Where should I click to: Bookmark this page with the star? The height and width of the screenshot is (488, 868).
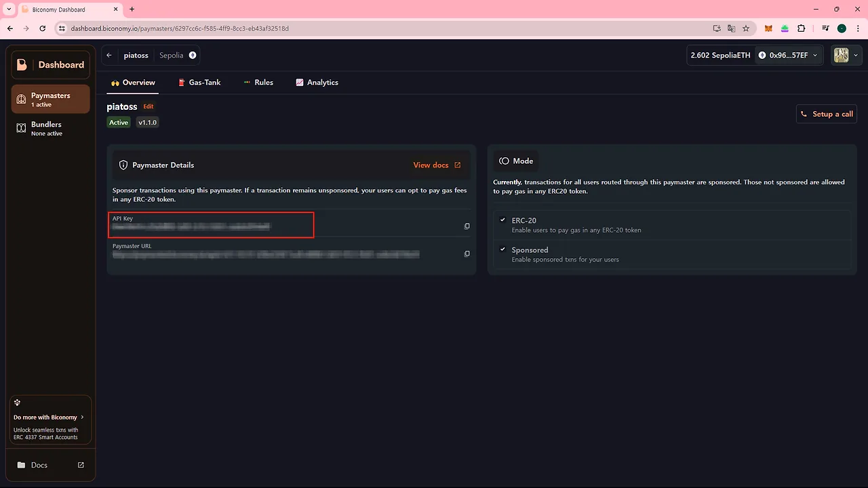click(x=746, y=28)
